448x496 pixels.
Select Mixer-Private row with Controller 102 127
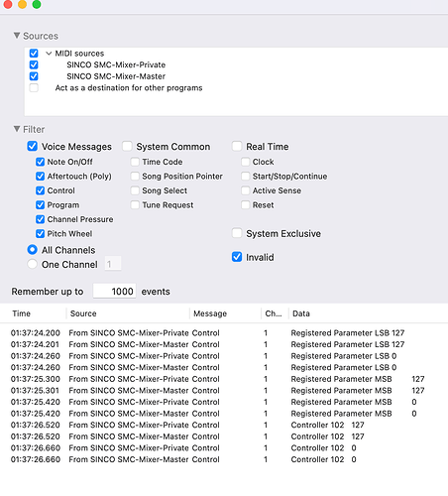(x=224, y=425)
